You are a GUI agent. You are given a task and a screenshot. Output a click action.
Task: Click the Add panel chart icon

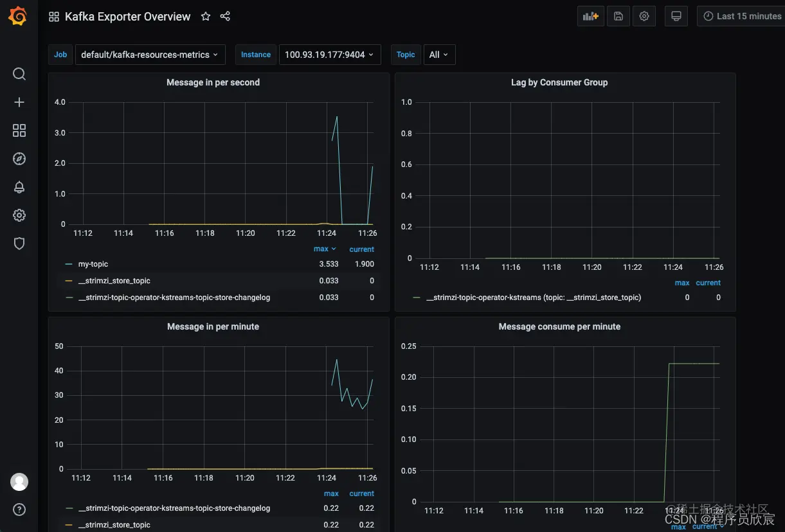pos(590,16)
